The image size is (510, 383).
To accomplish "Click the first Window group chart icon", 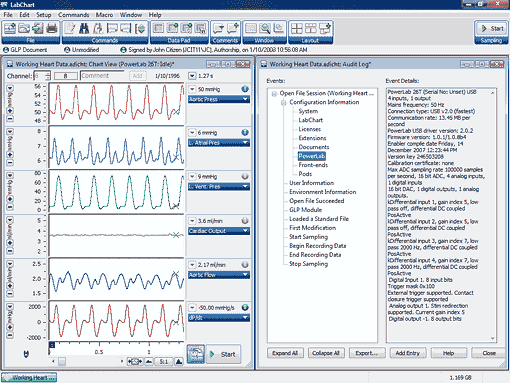I will [x=251, y=29].
